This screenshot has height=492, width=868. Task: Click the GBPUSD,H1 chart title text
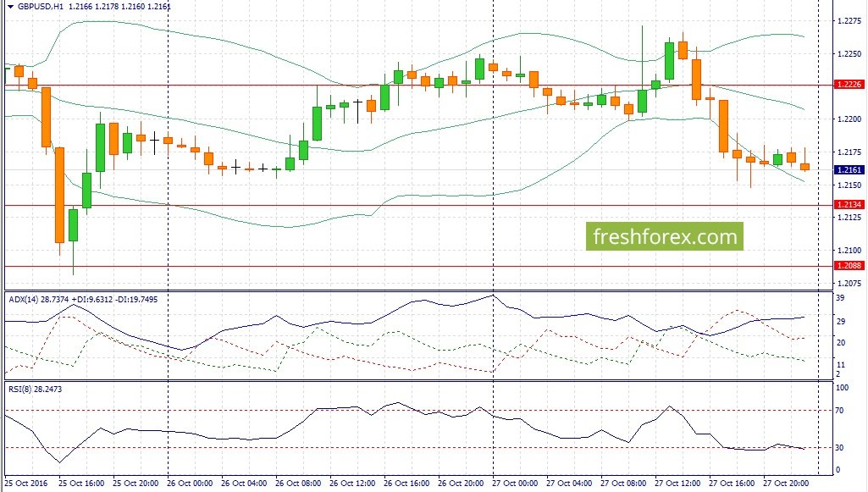pos(41,7)
